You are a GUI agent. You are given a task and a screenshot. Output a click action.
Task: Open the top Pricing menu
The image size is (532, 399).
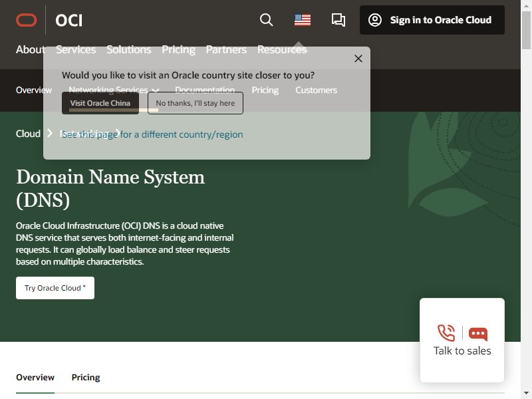point(178,49)
